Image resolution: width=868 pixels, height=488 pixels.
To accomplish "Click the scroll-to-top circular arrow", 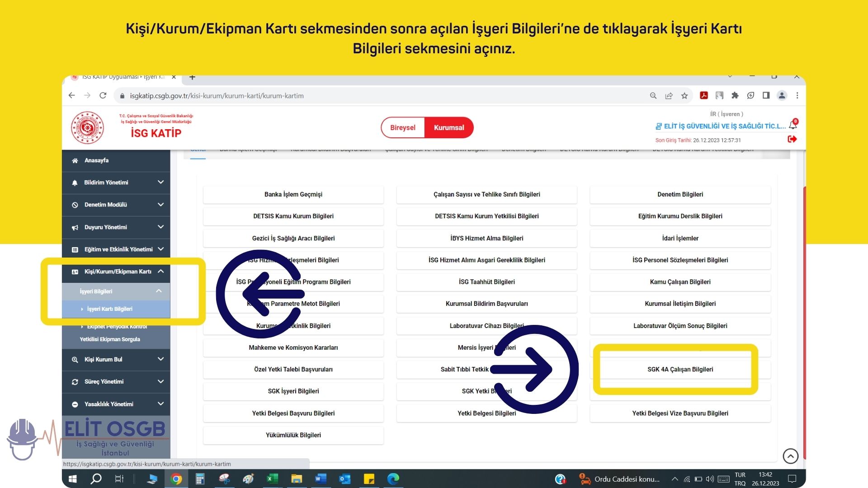I will click(790, 456).
